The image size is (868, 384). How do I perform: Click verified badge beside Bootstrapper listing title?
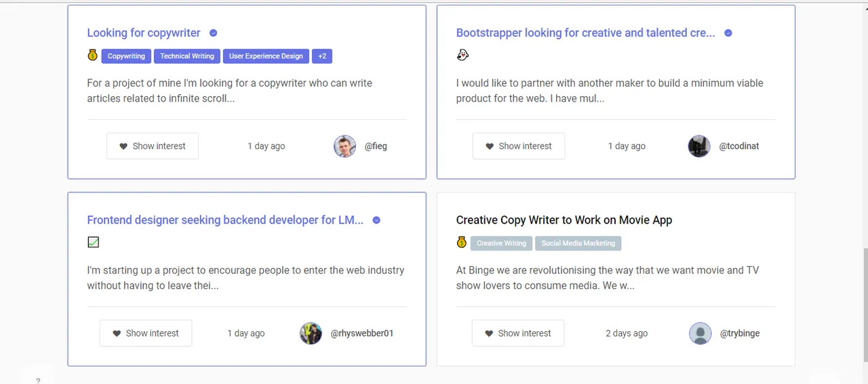point(728,33)
